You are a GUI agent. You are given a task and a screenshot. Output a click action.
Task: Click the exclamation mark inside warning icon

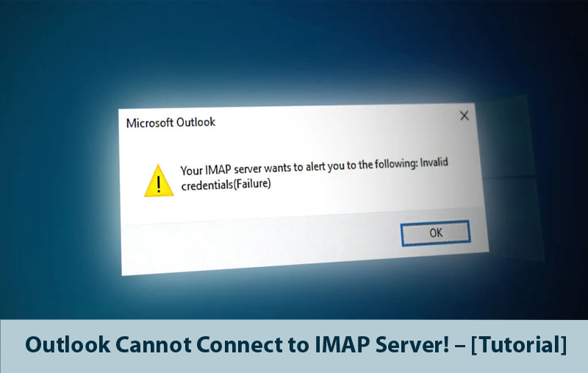[159, 184]
